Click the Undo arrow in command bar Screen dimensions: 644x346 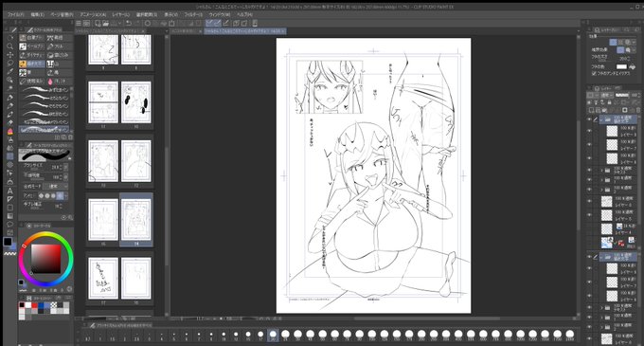pos(129,24)
